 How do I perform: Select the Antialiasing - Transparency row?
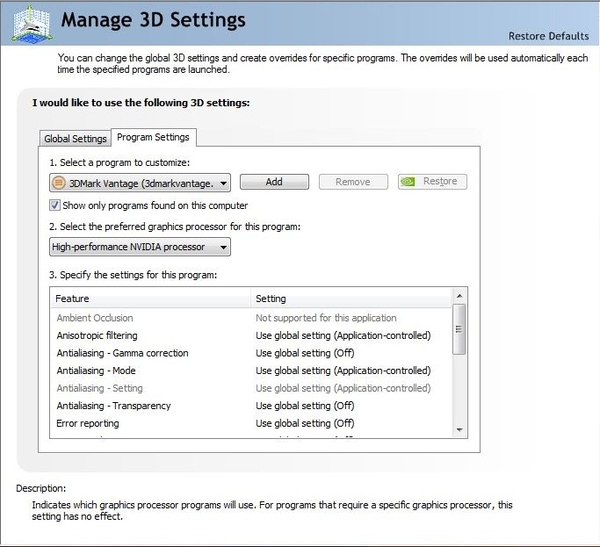click(113, 406)
